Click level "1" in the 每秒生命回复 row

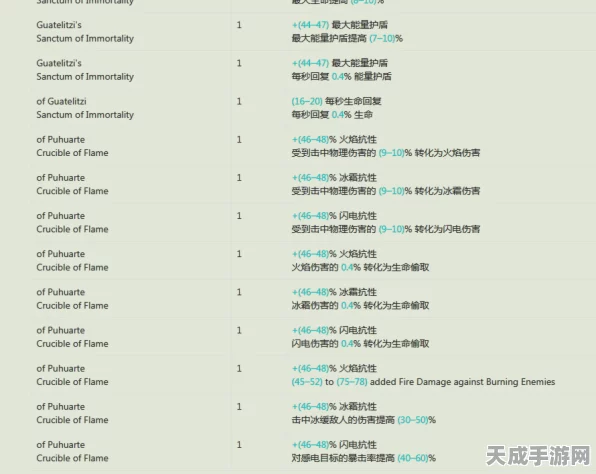point(239,101)
